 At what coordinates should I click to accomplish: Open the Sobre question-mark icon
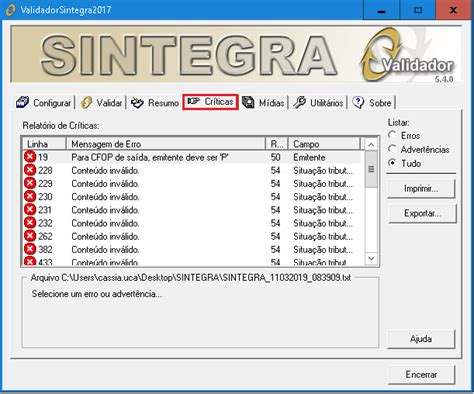[358, 102]
